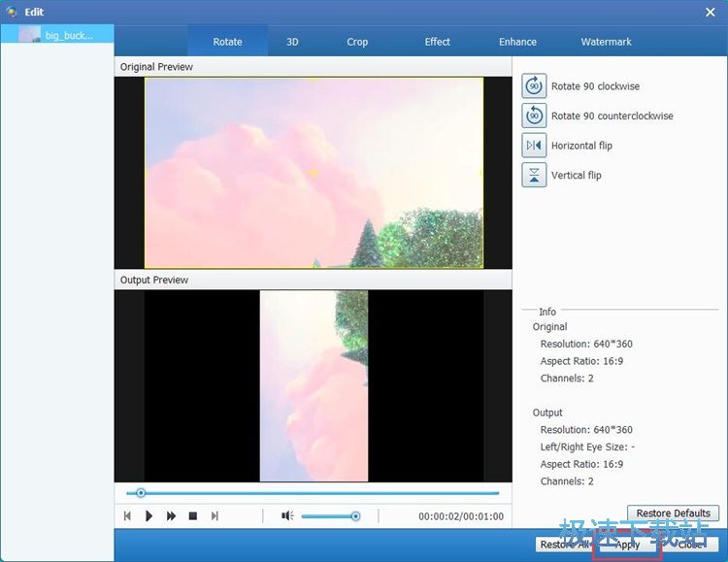Click the Rotate 90 clockwise label
The image size is (728, 562).
pos(595,86)
